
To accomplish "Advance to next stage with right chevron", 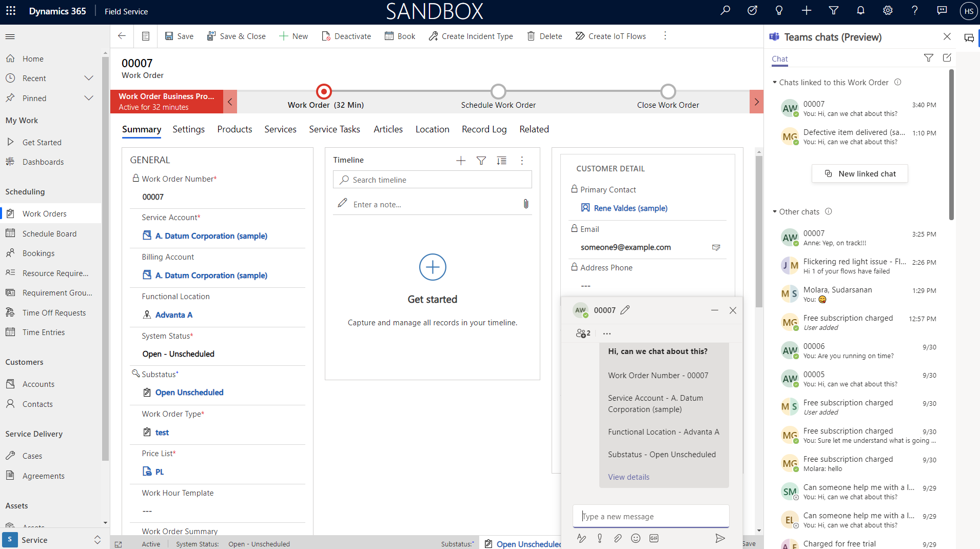I will (756, 102).
